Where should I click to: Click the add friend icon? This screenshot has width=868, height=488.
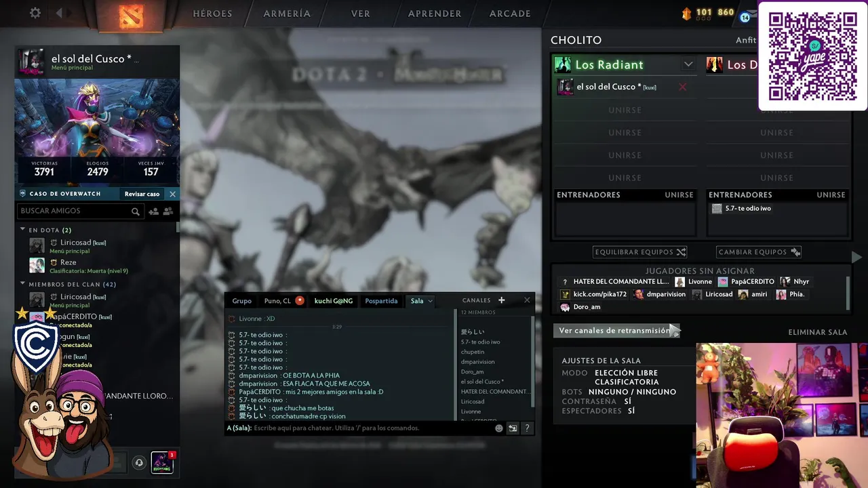pos(153,211)
